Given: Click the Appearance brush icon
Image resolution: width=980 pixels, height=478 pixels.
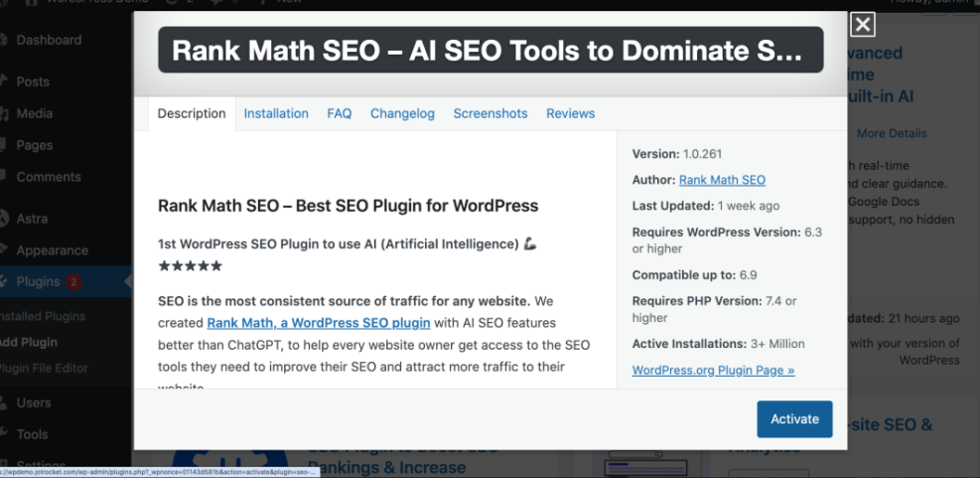Looking at the screenshot, I should 4,250.
